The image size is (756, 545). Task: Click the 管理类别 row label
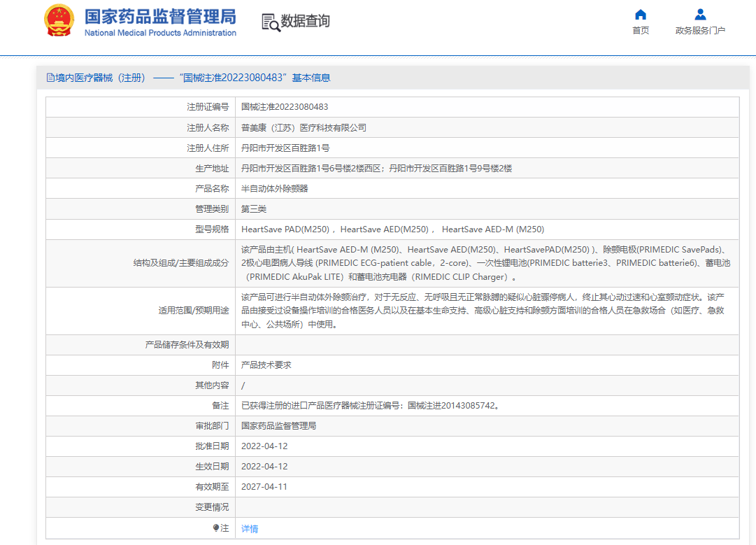coord(212,209)
